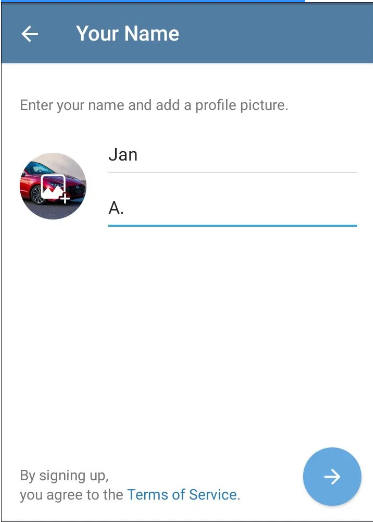Image resolution: width=373 pixels, height=522 pixels.
Task: Tap the add-photo icon on the avatar
Action: [55, 188]
